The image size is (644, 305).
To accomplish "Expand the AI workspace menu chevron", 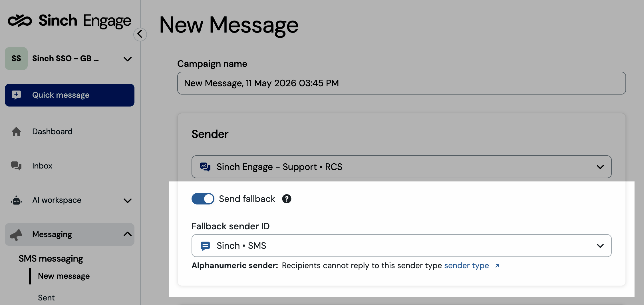I will pyautogui.click(x=128, y=200).
